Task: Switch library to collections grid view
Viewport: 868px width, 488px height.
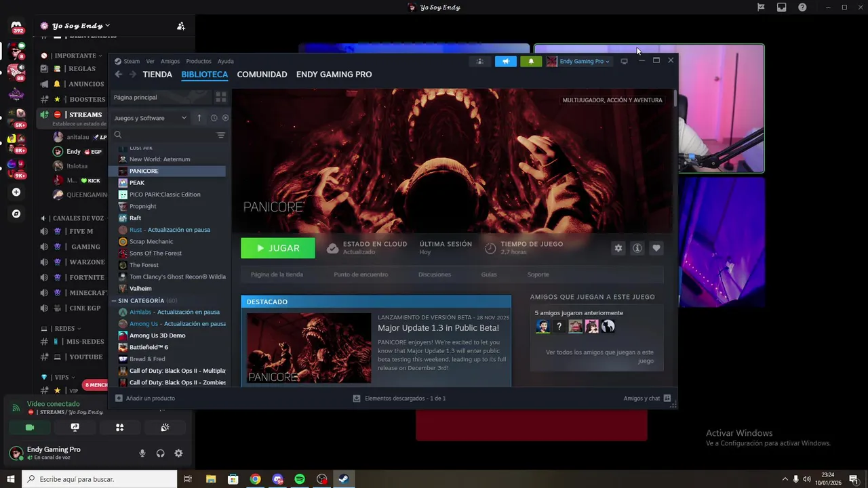Action: click(x=220, y=98)
